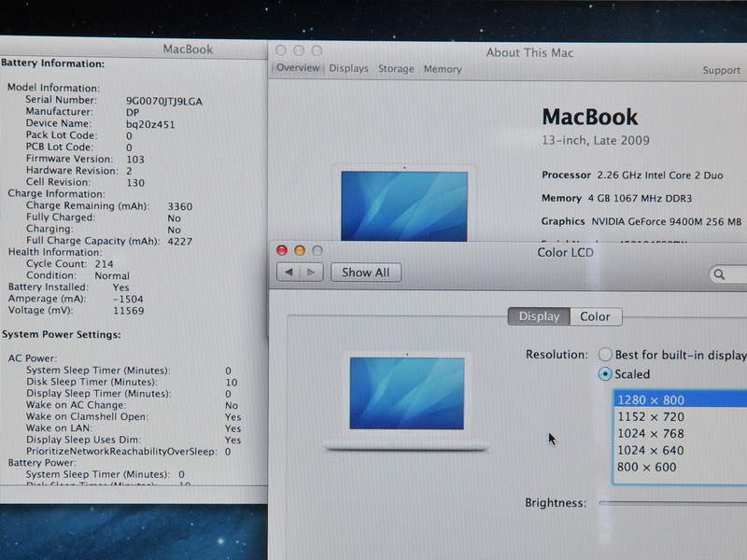Image resolution: width=747 pixels, height=560 pixels.
Task: Click the Charge Remaining value 3360
Action: [180, 206]
